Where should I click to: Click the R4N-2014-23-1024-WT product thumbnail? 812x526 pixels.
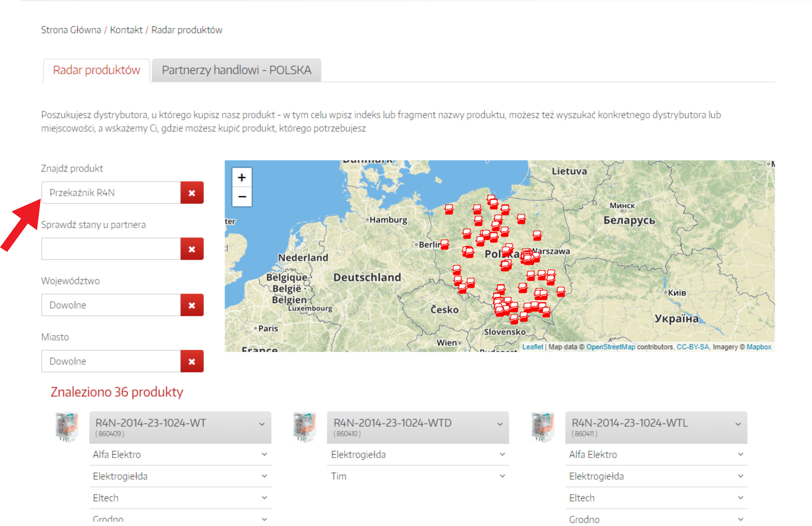coord(67,427)
